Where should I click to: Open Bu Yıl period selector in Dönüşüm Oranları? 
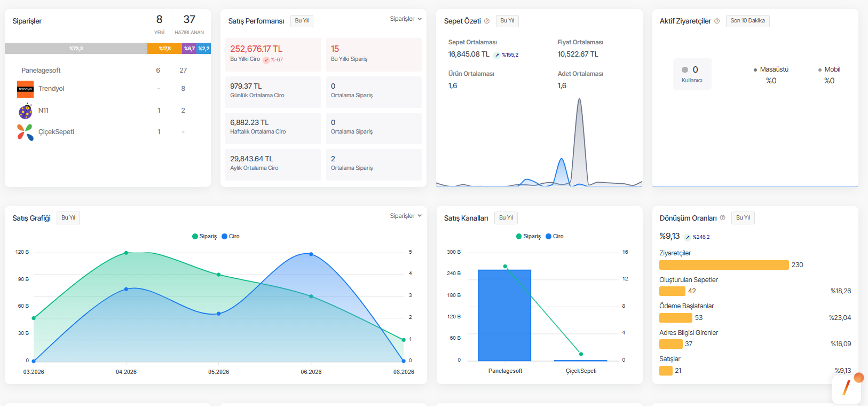(x=743, y=218)
